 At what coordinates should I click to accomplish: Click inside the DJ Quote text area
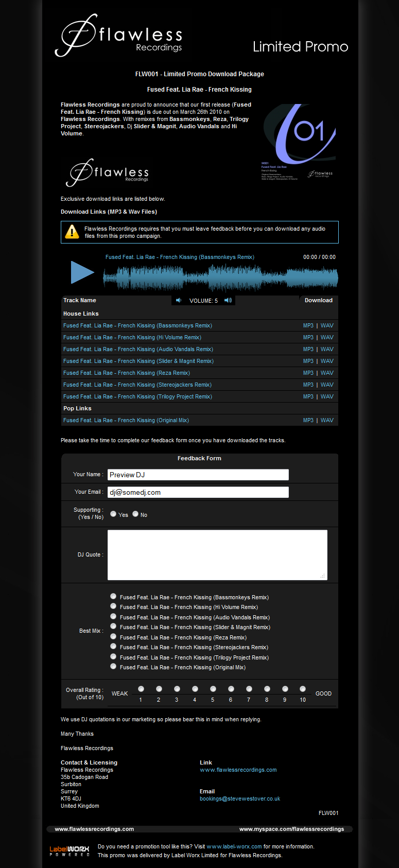[x=217, y=555]
